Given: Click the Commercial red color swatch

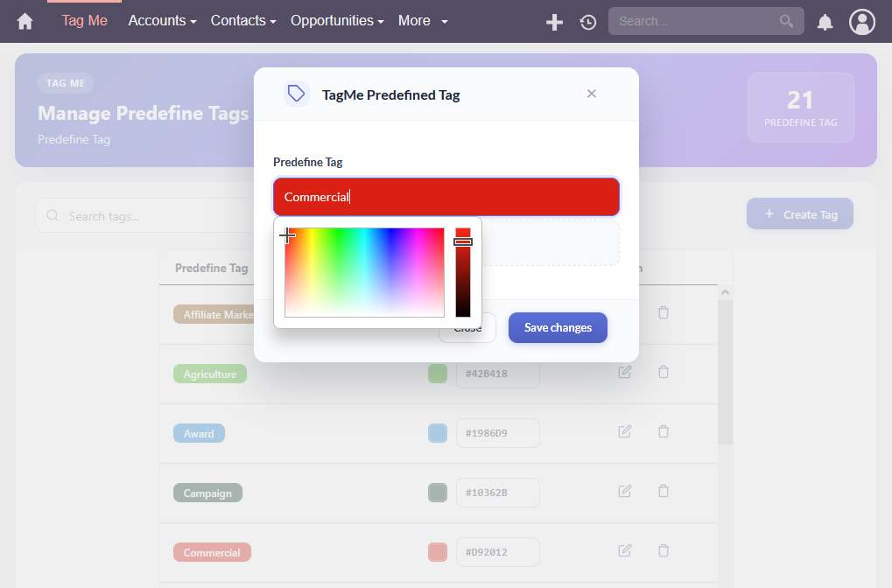Looking at the screenshot, I should tap(438, 551).
